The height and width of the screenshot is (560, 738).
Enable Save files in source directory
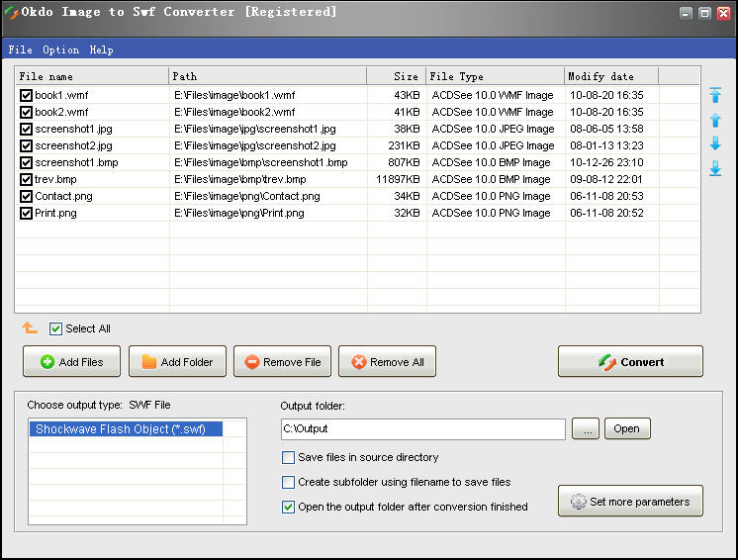289,458
